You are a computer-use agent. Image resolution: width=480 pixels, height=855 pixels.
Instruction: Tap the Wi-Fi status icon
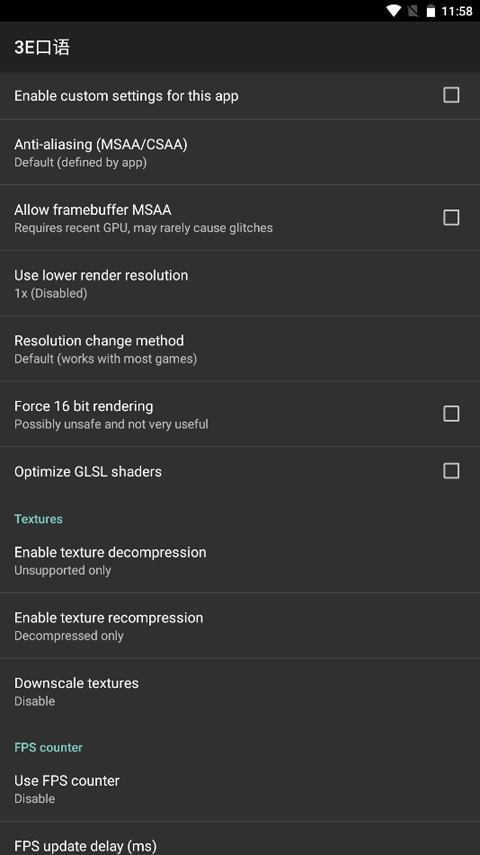[393, 11]
